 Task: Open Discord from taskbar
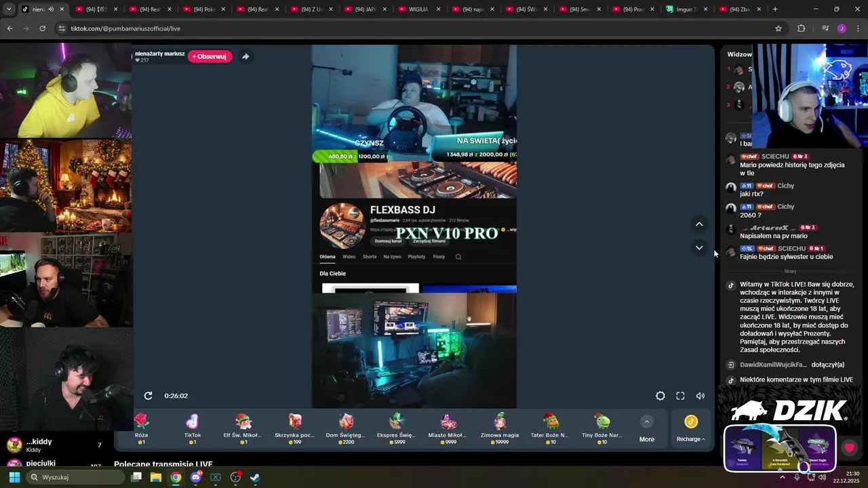196,477
